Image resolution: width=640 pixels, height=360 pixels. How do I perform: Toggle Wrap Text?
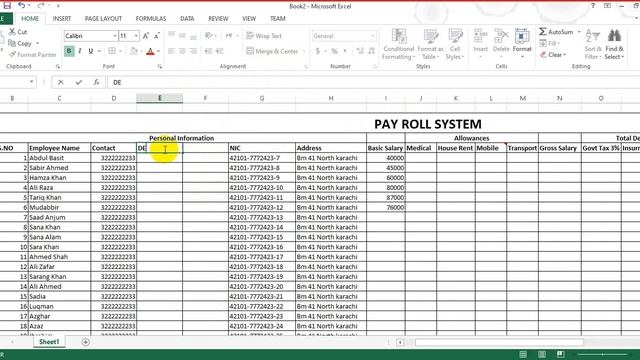pos(264,36)
